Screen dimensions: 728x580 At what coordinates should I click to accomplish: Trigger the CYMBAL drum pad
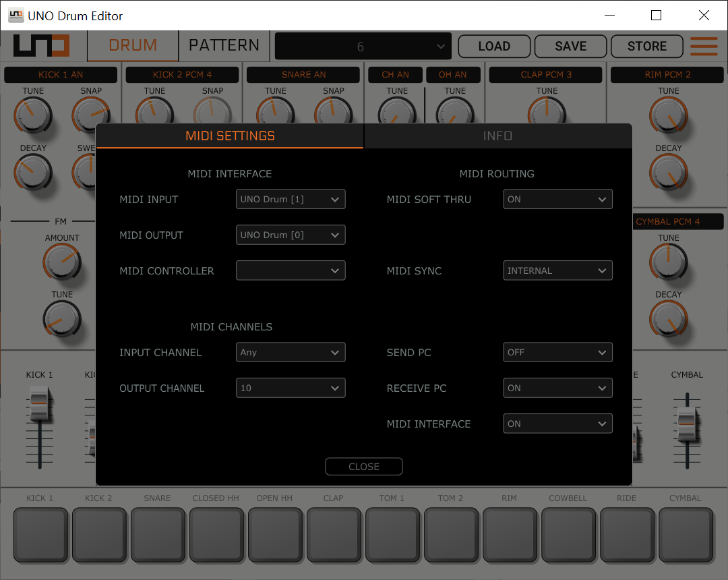[x=686, y=535]
